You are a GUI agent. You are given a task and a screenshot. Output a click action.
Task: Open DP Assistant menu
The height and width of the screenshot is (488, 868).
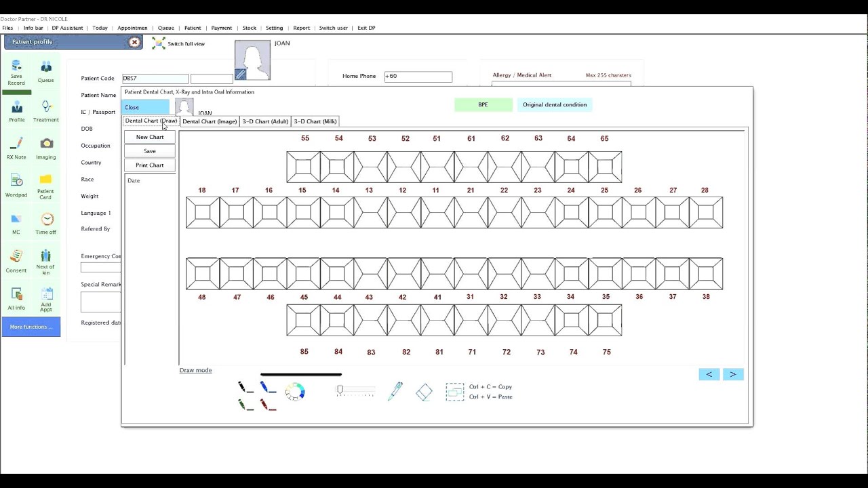[x=68, y=28]
